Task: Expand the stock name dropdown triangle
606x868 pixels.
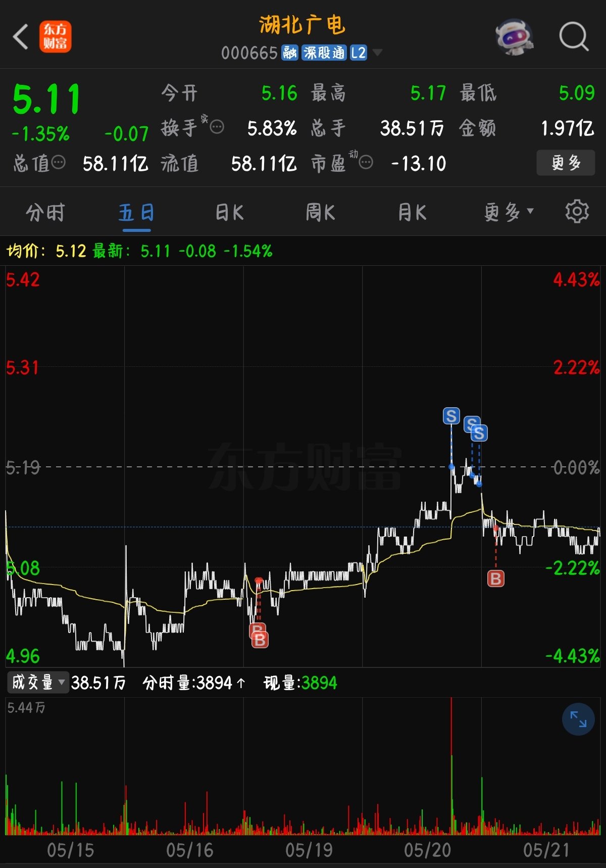Action: [377, 53]
